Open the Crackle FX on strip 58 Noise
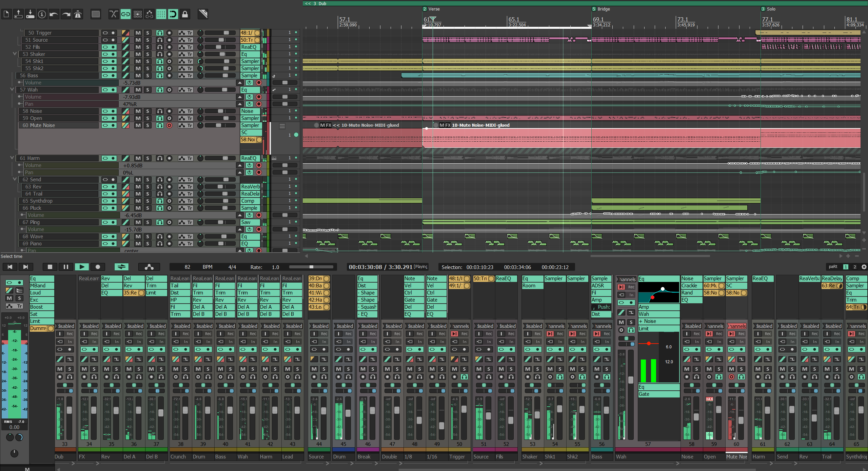Viewport: 868px width, 471px height. (691, 286)
